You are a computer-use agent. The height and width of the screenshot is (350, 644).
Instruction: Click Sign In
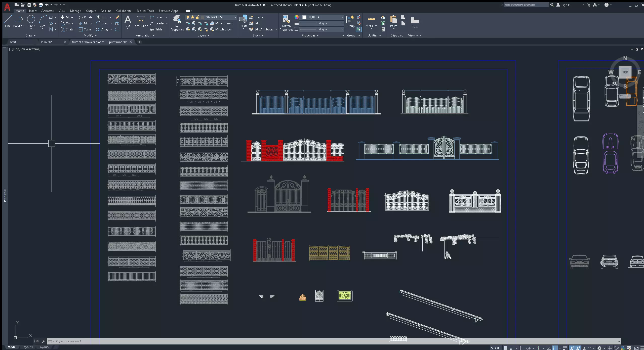point(563,5)
